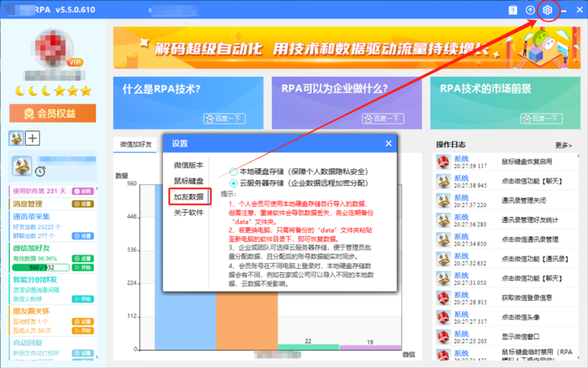
Task: Click the 560/932 add-friend progress bar
Action: (x=40, y=267)
